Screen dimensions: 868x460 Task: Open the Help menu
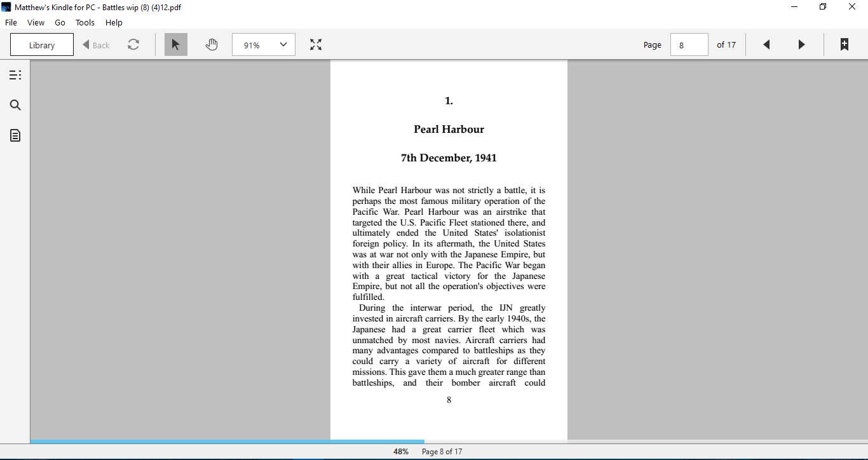point(114,22)
